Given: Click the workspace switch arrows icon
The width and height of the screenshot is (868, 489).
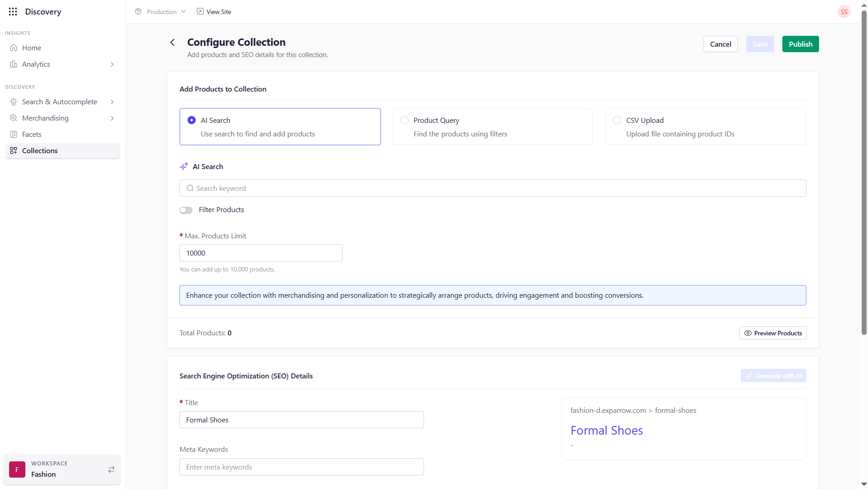Looking at the screenshot, I should 111,470.
